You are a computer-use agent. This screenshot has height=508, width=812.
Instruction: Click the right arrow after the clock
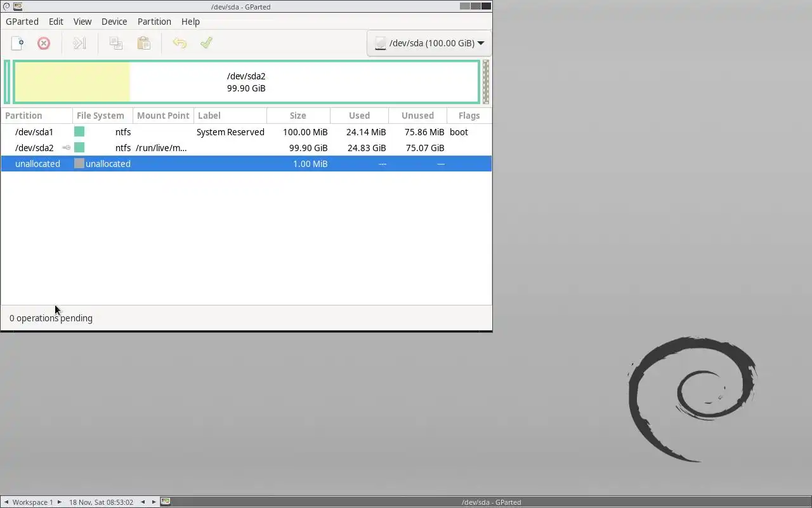[154, 502]
